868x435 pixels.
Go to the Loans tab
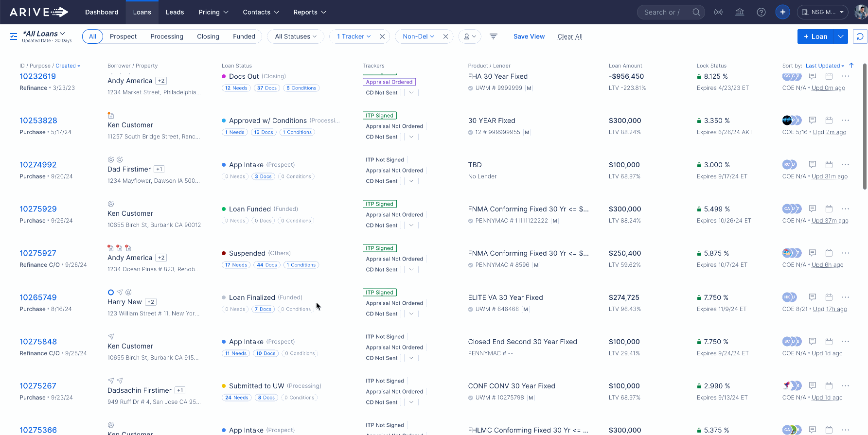tap(142, 12)
